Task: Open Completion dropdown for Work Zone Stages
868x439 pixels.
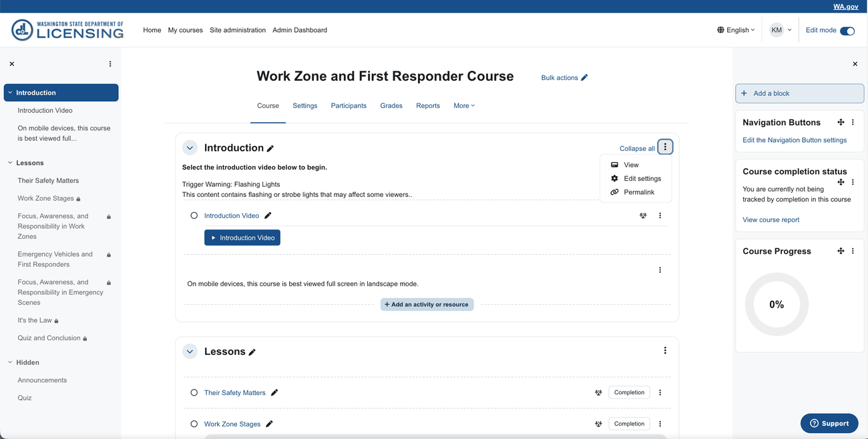Action: coord(629,424)
